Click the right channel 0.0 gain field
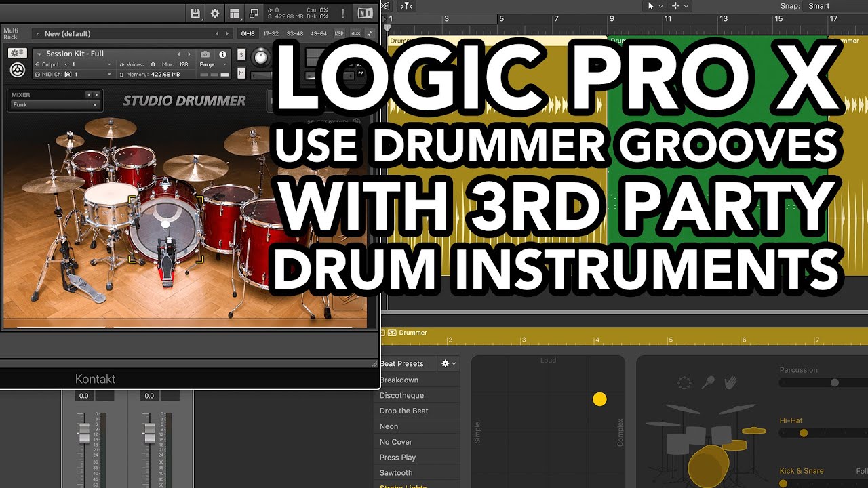 (x=149, y=396)
